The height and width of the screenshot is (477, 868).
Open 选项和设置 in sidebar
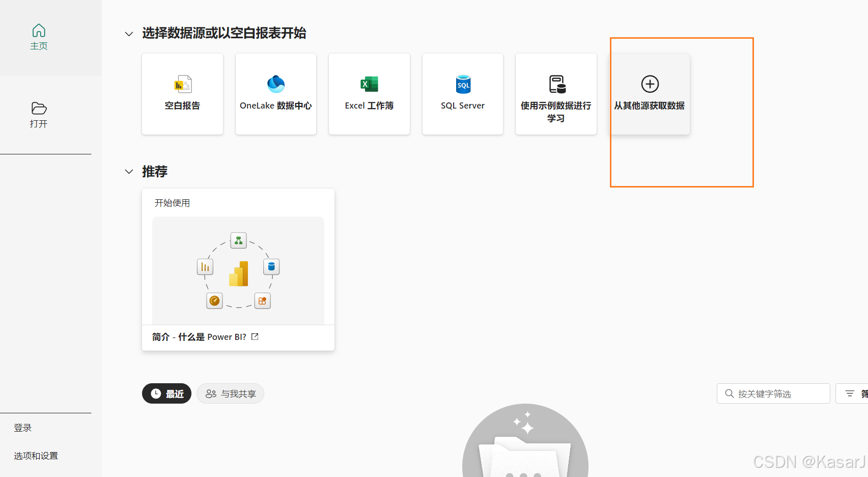36,456
